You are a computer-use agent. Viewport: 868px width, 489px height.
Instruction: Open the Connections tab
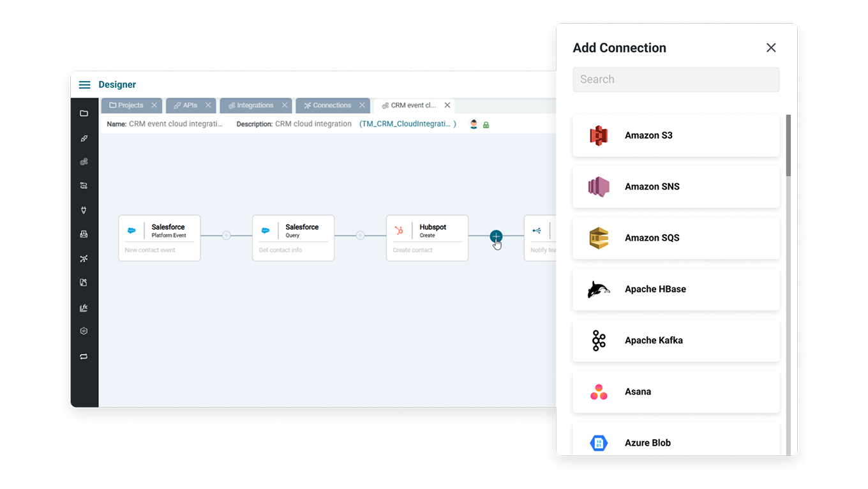pyautogui.click(x=327, y=105)
